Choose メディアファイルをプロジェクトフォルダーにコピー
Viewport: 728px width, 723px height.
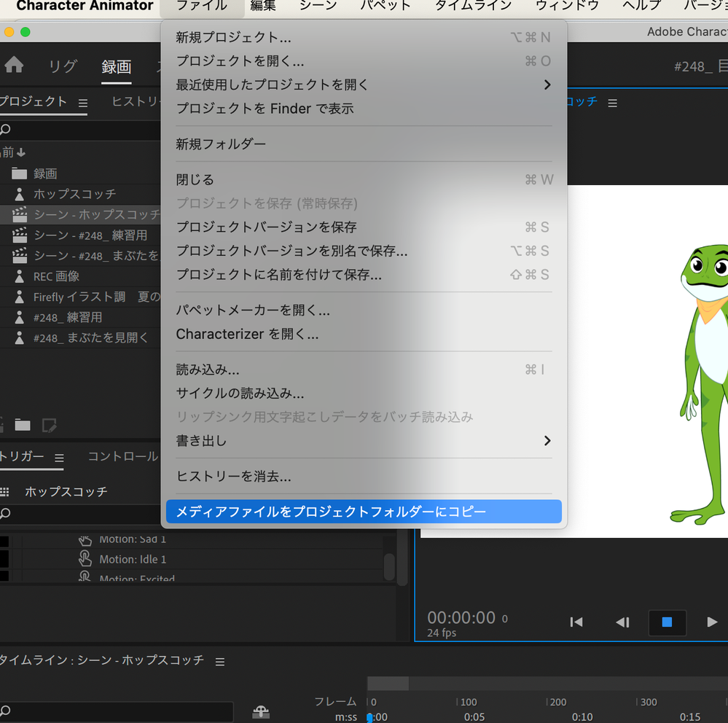pos(364,512)
